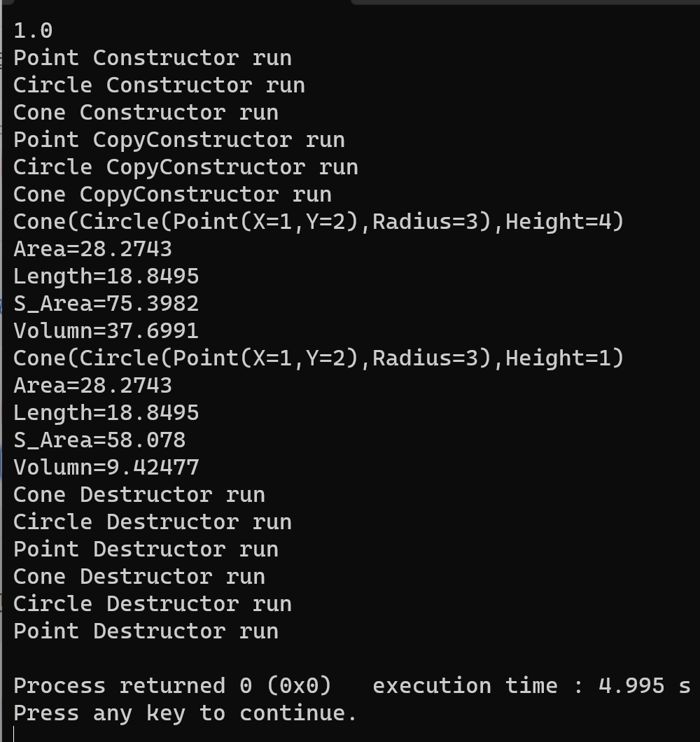Click the "Circle Constructor run" line
700x742 pixels.
tap(159, 85)
